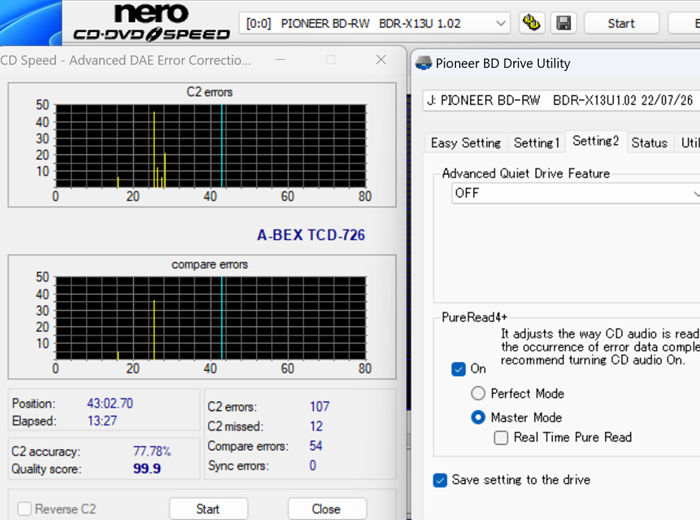Toggle the PureRead4+ On checkbox
The height and width of the screenshot is (520, 700).
(x=458, y=369)
